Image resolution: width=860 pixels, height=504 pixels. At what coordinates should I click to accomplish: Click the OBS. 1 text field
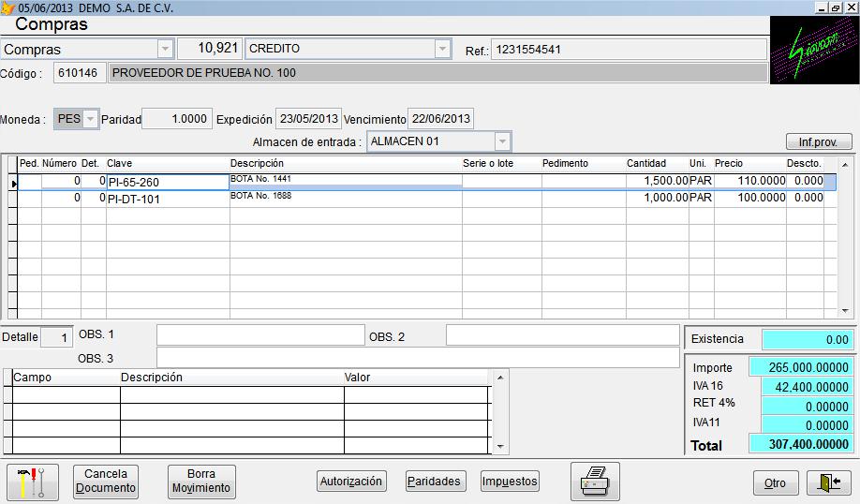(259, 335)
